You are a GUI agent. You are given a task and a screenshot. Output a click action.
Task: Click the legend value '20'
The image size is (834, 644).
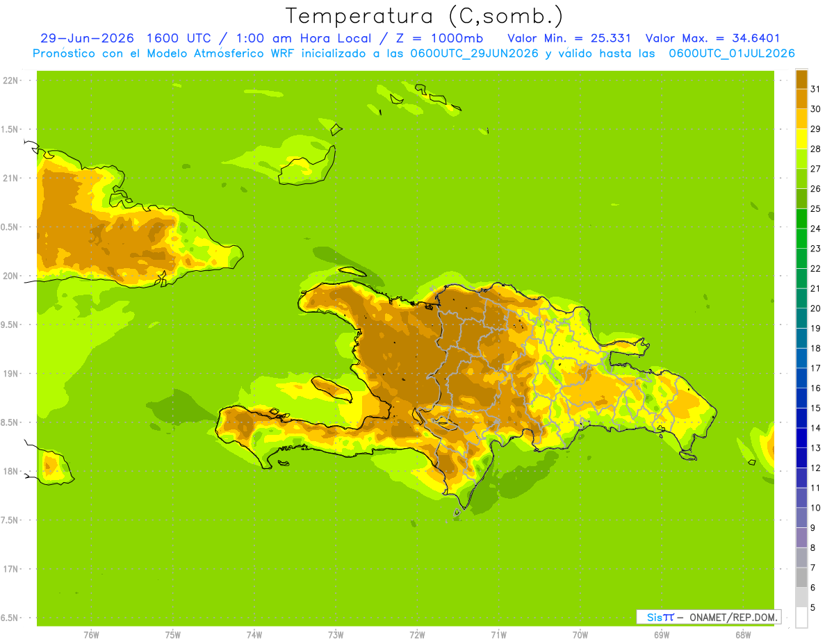(x=815, y=308)
